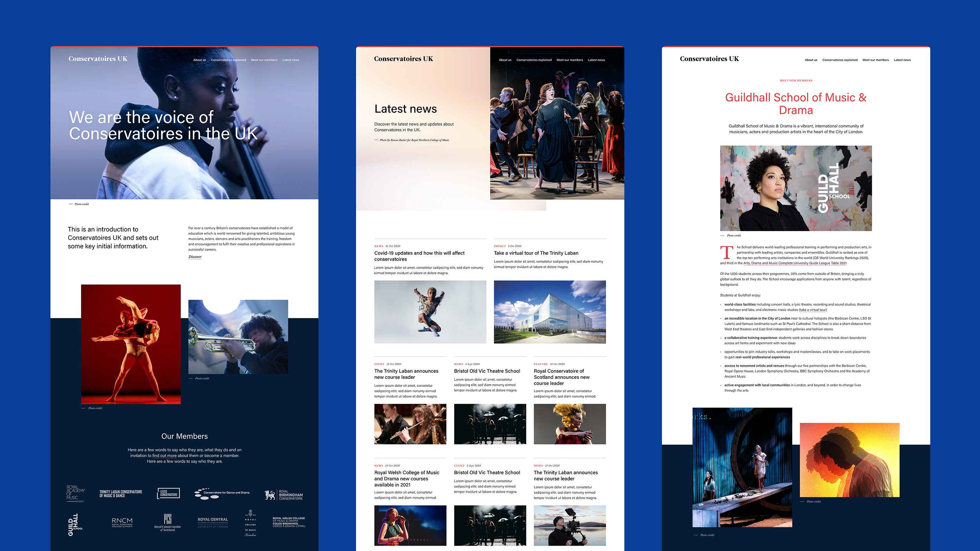This screenshot has height=551, width=980.
Task: Open About us on Guildhall page
Action: [x=811, y=60]
